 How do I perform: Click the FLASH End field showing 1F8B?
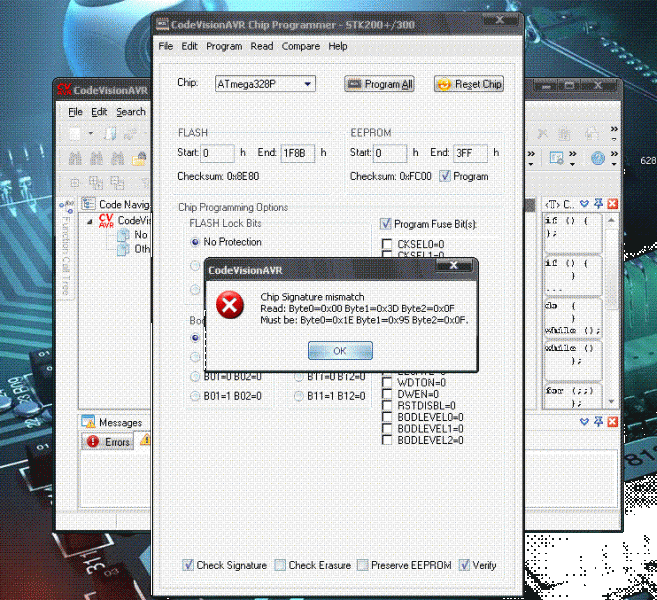tap(297, 153)
